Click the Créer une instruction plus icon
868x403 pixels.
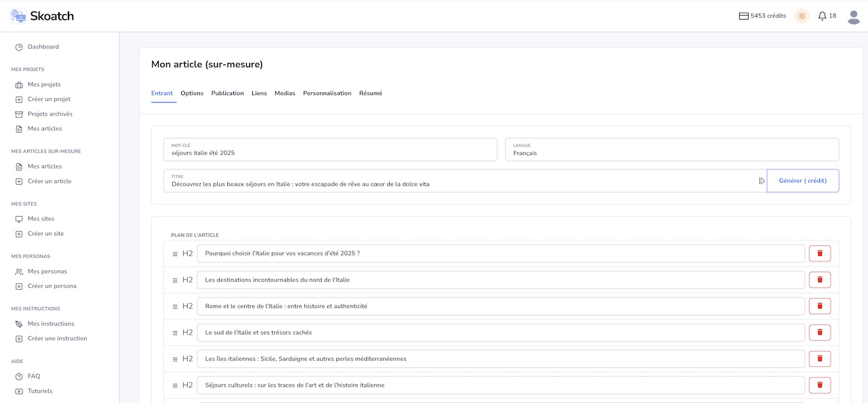tap(19, 339)
